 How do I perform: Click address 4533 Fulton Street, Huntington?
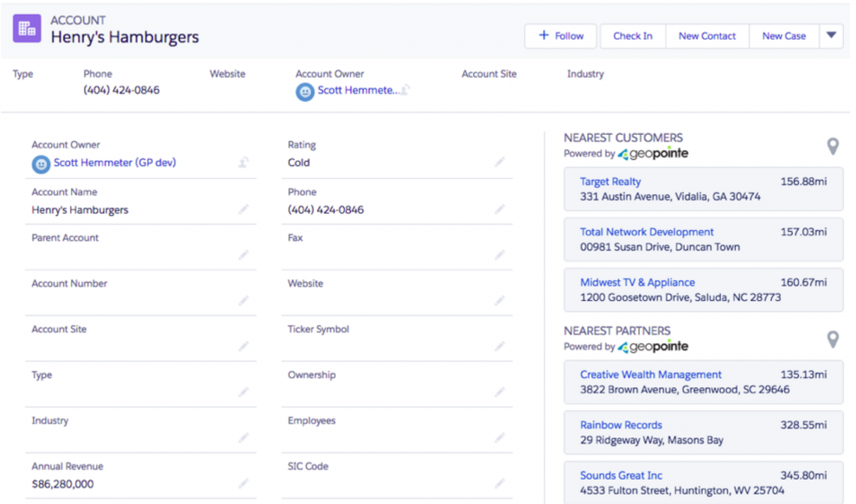pos(682,490)
